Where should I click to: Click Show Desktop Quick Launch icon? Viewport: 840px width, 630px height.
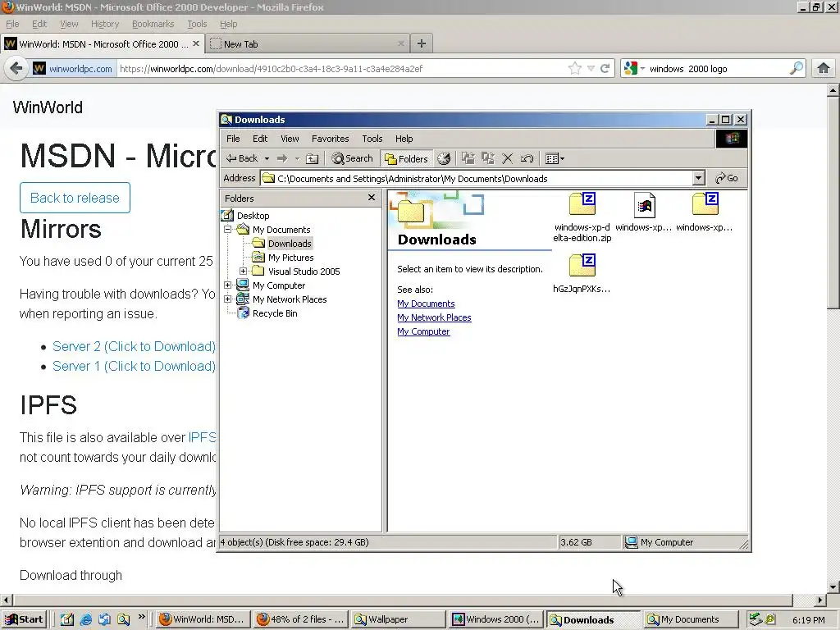(x=67, y=620)
